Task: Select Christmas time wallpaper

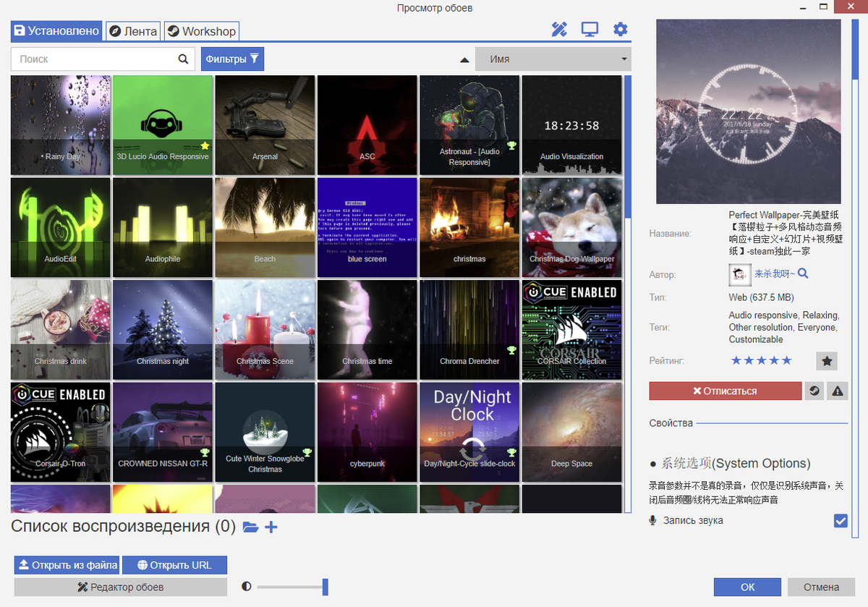Action: pyautogui.click(x=367, y=330)
